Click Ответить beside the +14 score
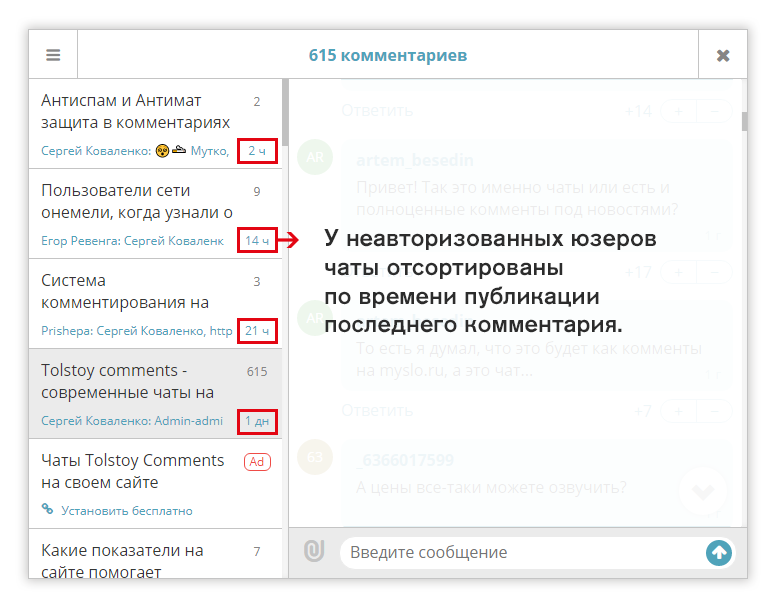 click(x=377, y=110)
